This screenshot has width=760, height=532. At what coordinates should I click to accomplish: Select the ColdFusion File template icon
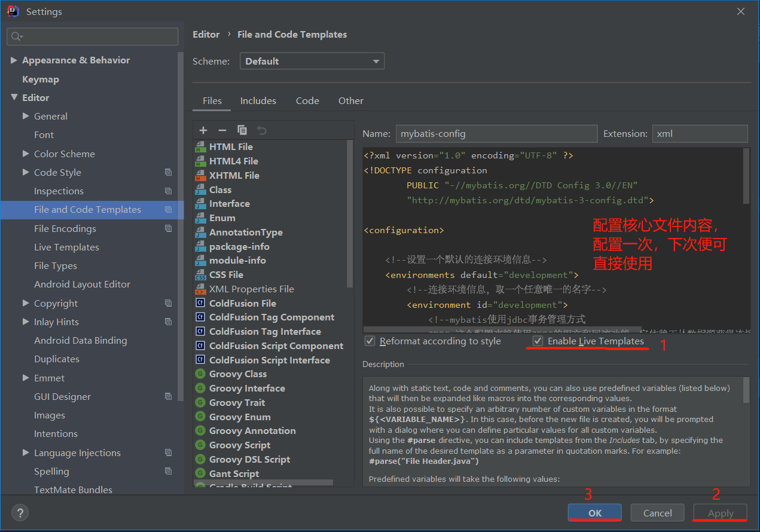[x=200, y=304]
